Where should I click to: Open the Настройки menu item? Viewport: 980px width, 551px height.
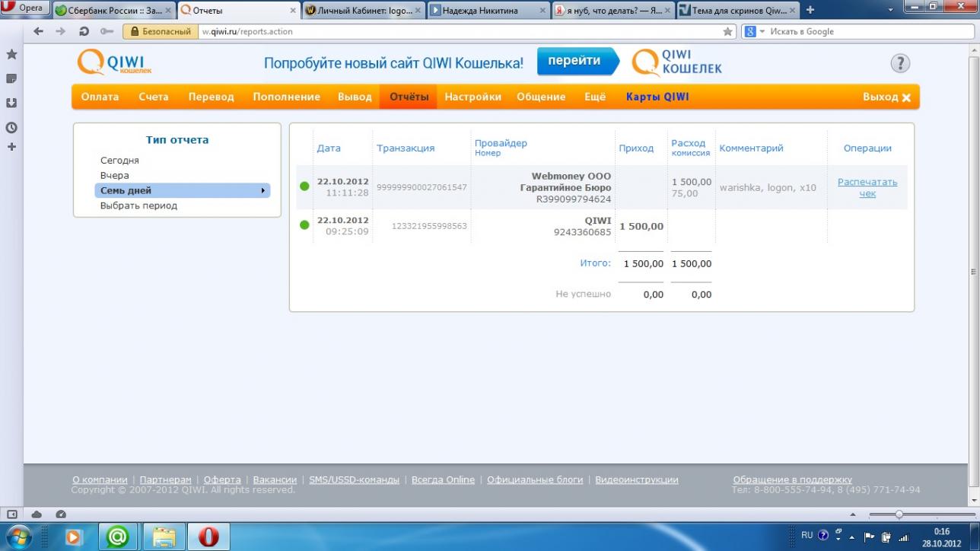point(473,97)
